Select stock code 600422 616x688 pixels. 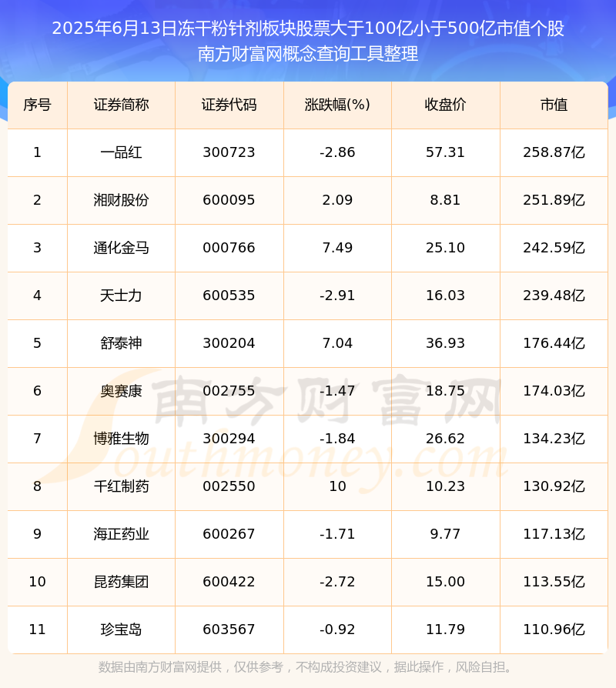229,582
